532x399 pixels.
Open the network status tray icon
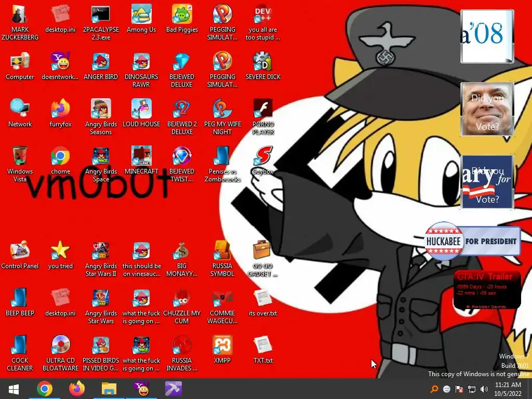[472, 389]
